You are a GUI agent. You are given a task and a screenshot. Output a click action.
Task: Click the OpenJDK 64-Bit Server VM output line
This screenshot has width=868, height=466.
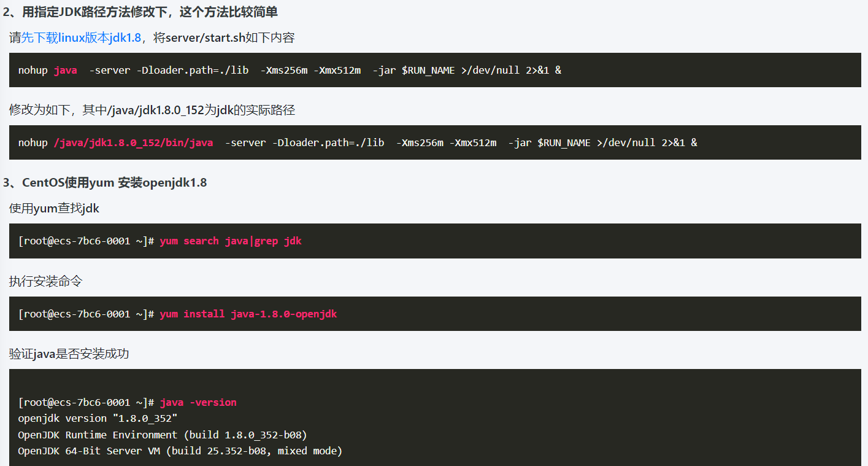(180, 451)
